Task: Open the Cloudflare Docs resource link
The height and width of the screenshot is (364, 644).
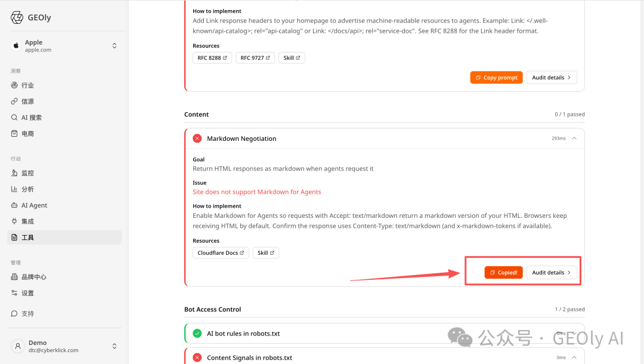Action: click(x=221, y=252)
